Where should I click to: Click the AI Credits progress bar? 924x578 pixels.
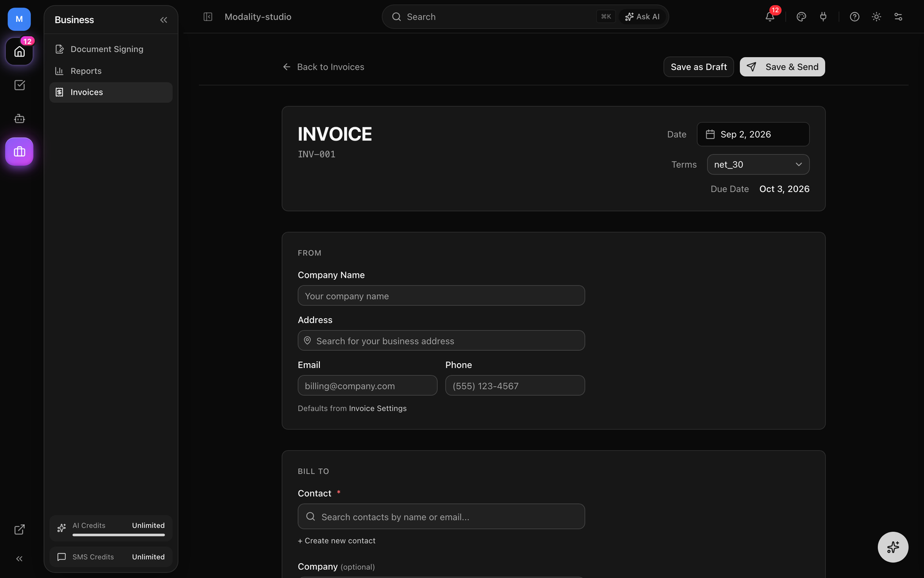pos(118,535)
